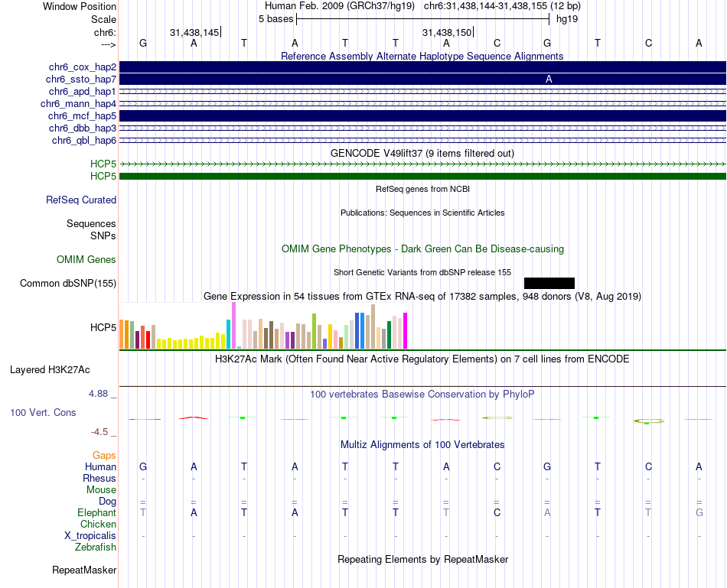Select the chr6_apd_hap1 alignment label
Screen dimensions: 727x588
coord(83,91)
